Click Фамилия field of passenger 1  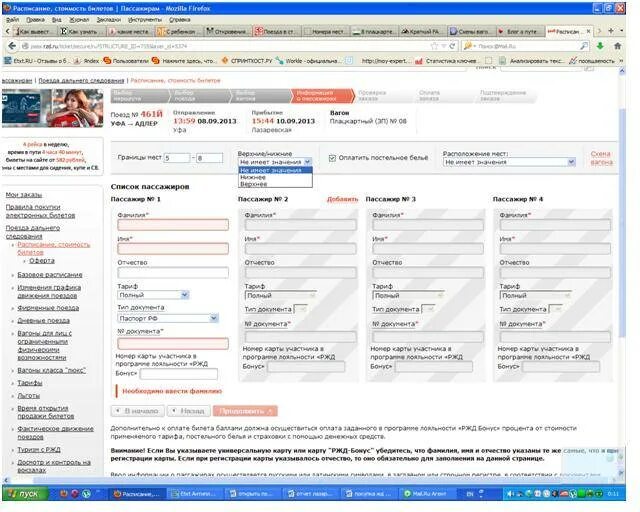coord(173,225)
